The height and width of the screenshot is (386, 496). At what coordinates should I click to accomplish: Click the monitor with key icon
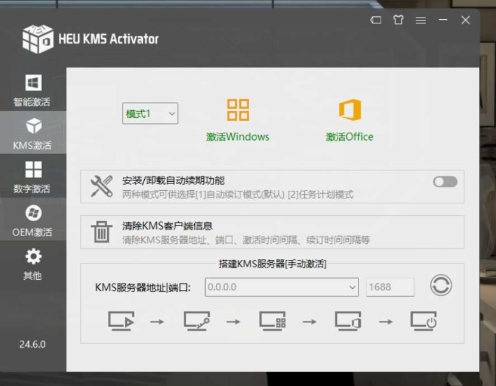pyautogui.click(x=197, y=321)
